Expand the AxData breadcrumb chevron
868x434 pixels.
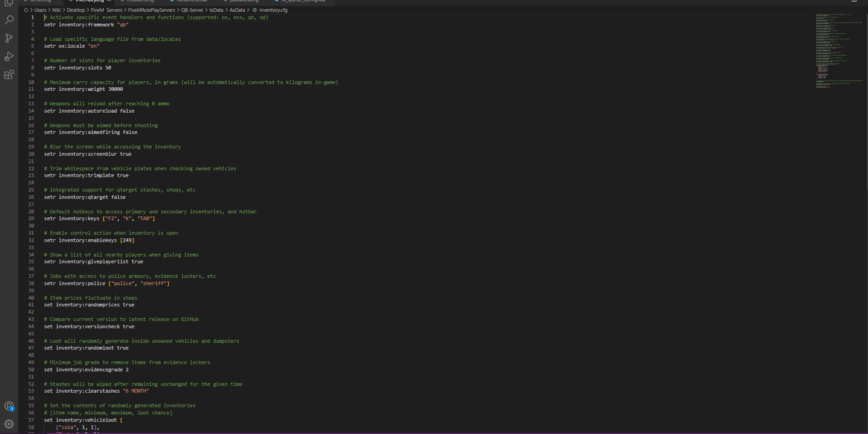[x=248, y=10]
